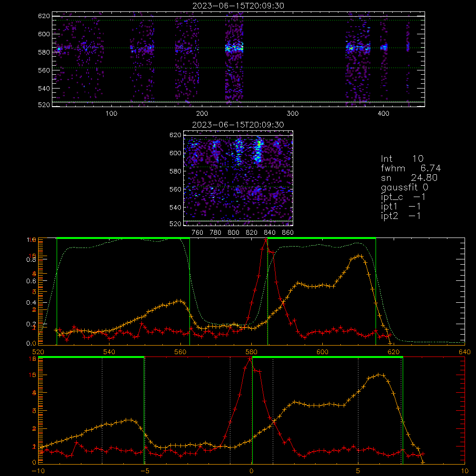Click y-axis label 0.6 on profile plot
The width and height of the screenshot is (476, 476).
tap(31, 281)
